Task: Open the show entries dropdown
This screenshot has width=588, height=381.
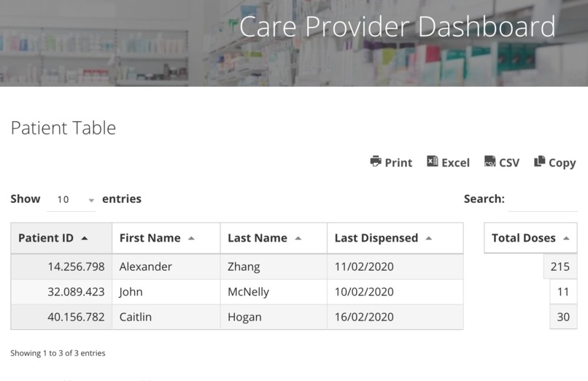Action: click(x=71, y=200)
